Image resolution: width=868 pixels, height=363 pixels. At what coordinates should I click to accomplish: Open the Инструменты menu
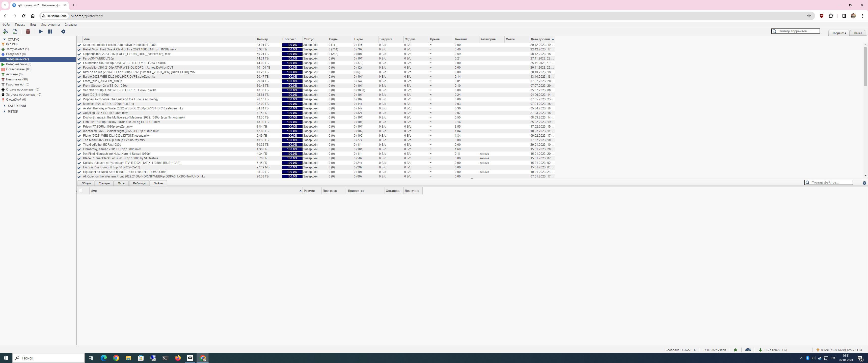click(50, 25)
